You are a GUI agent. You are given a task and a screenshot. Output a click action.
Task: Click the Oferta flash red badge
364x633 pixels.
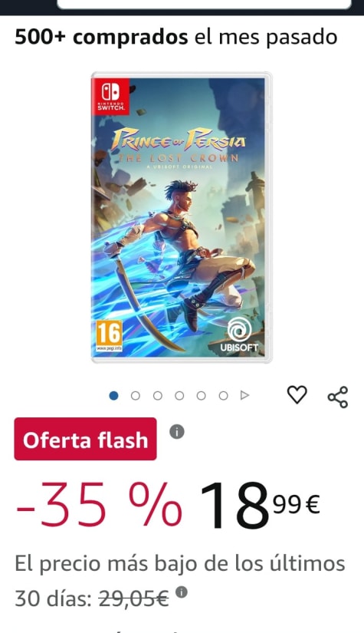click(x=86, y=439)
